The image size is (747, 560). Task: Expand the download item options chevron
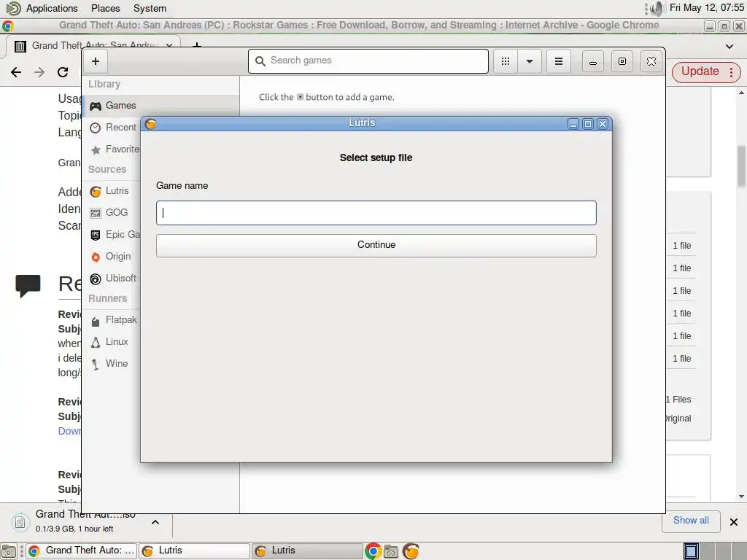point(155,522)
